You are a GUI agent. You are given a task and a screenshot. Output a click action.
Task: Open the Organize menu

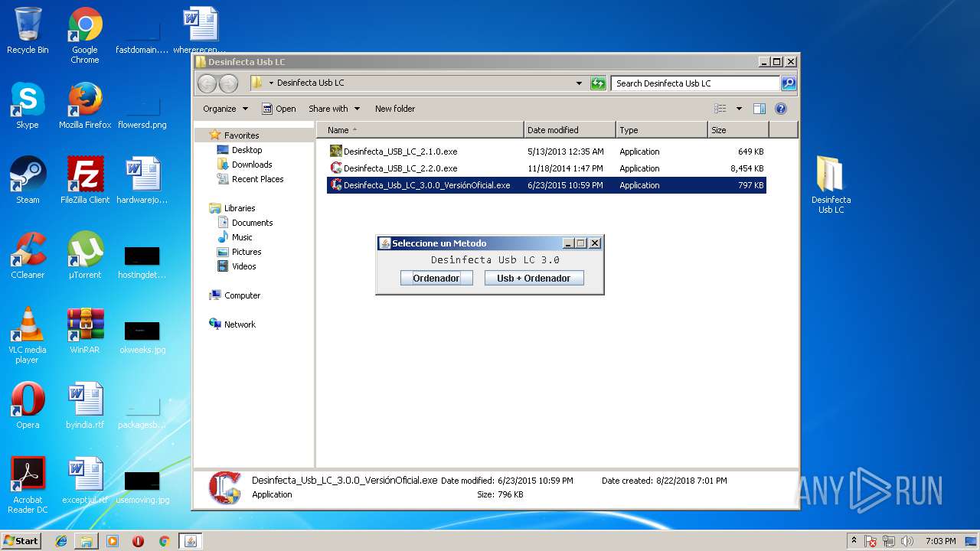pos(225,109)
